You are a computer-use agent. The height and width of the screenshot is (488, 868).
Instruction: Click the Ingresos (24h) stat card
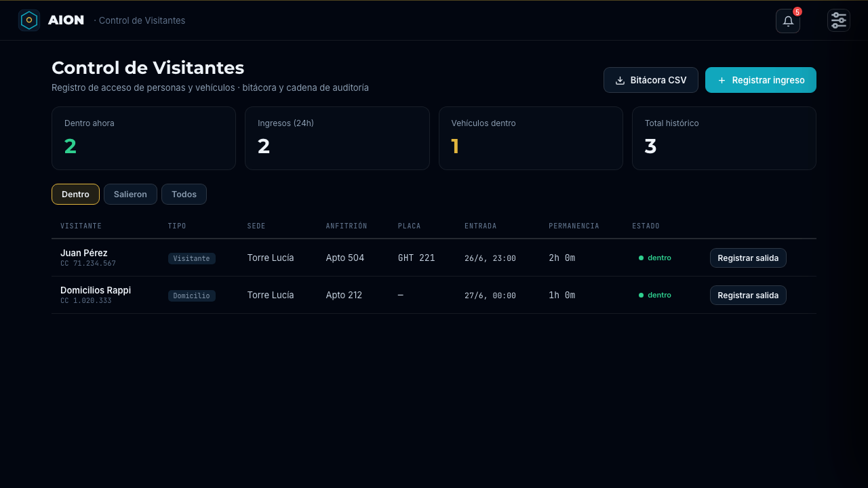[x=337, y=138]
